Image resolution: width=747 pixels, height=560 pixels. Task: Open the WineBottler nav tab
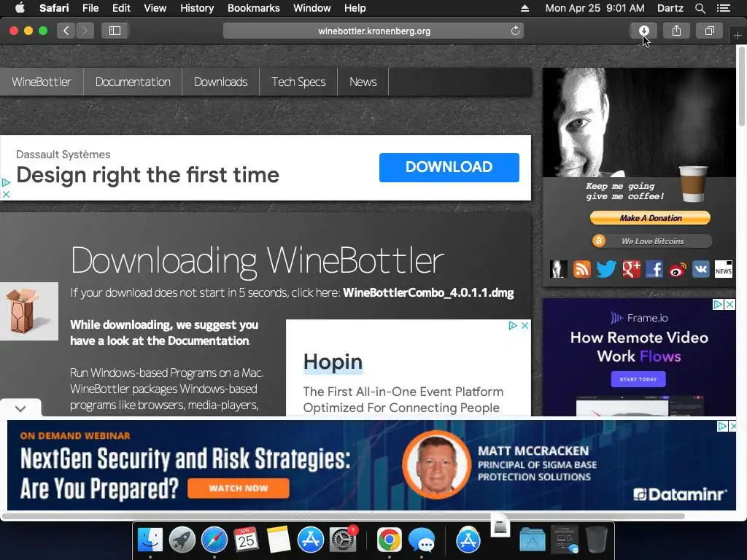pos(42,82)
